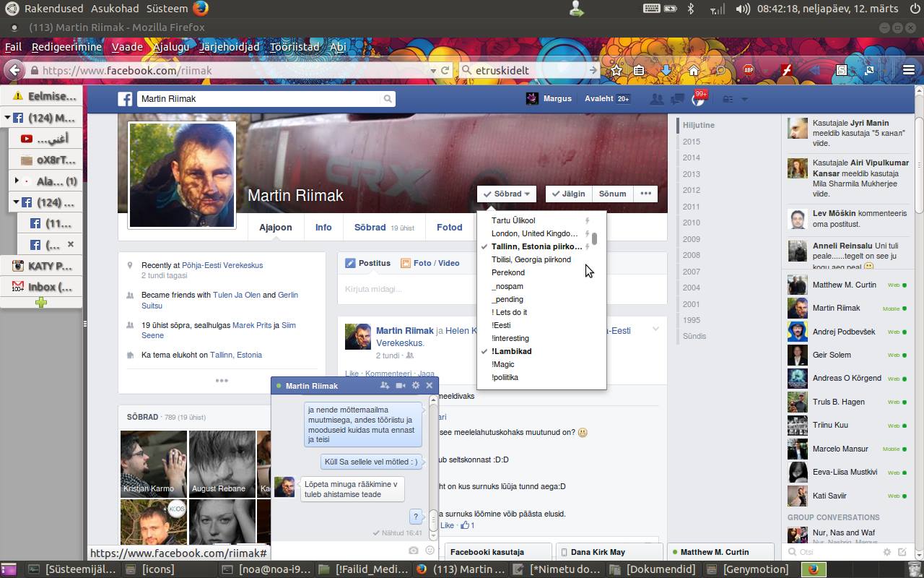Click the chat conversation scrollbar
Image resolution: width=924 pixels, height=578 pixels.
tap(433, 520)
